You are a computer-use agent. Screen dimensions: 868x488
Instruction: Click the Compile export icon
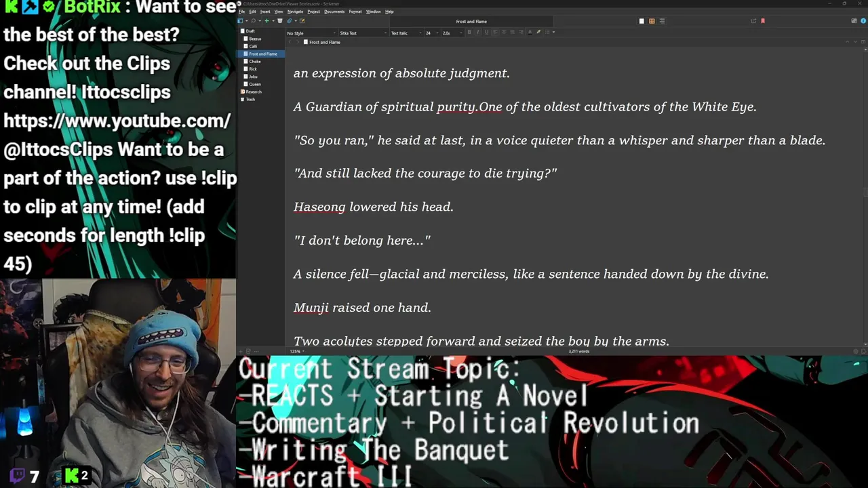tap(753, 21)
